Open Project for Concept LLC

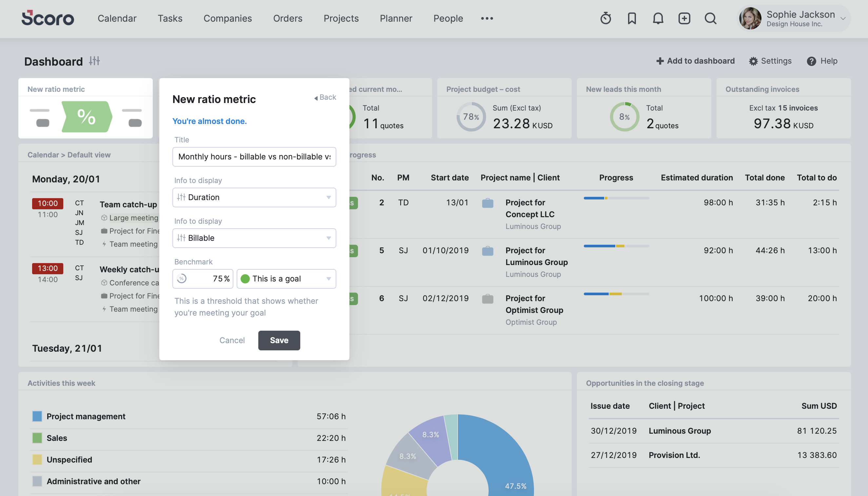tap(530, 208)
